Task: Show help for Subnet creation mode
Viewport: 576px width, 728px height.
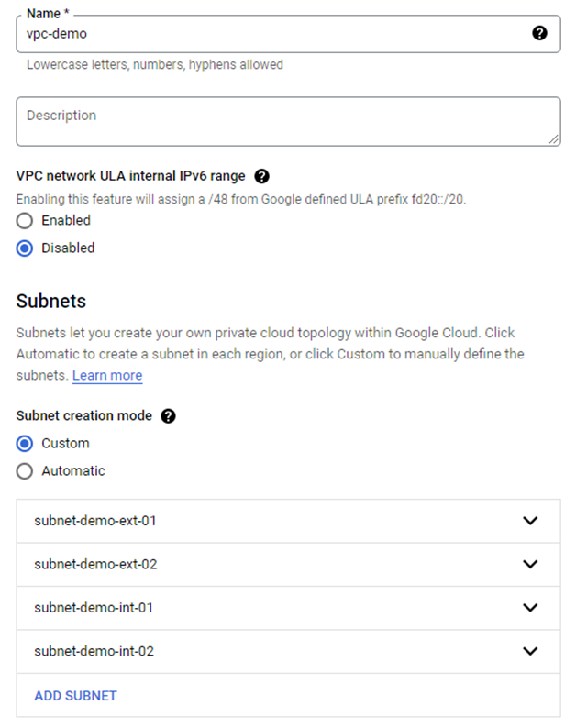Action: pyautogui.click(x=168, y=416)
